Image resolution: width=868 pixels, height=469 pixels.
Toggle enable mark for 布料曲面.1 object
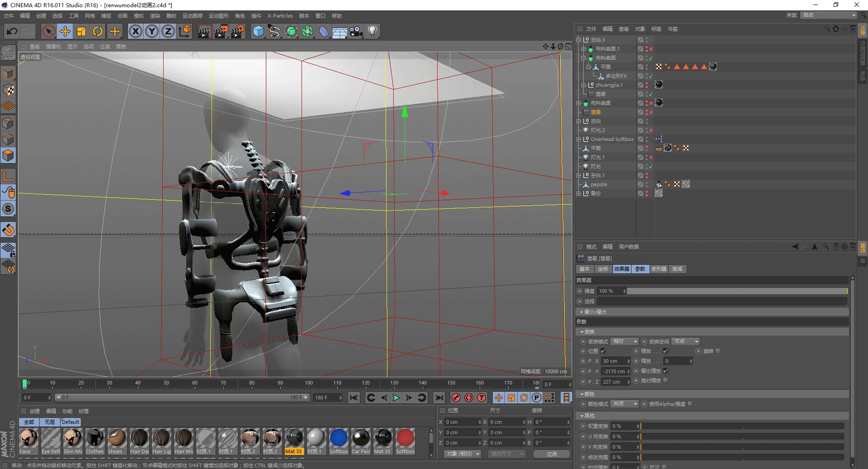coord(651,49)
